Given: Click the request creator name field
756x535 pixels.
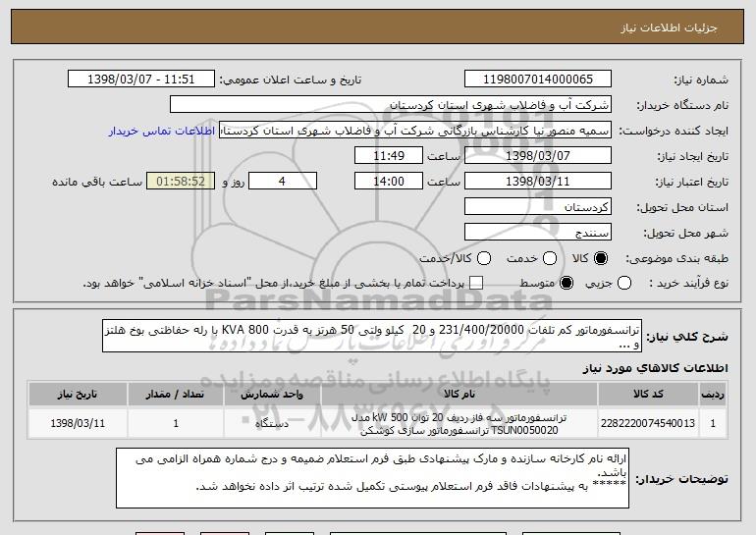Looking at the screenshot, I should coord(415,131).
